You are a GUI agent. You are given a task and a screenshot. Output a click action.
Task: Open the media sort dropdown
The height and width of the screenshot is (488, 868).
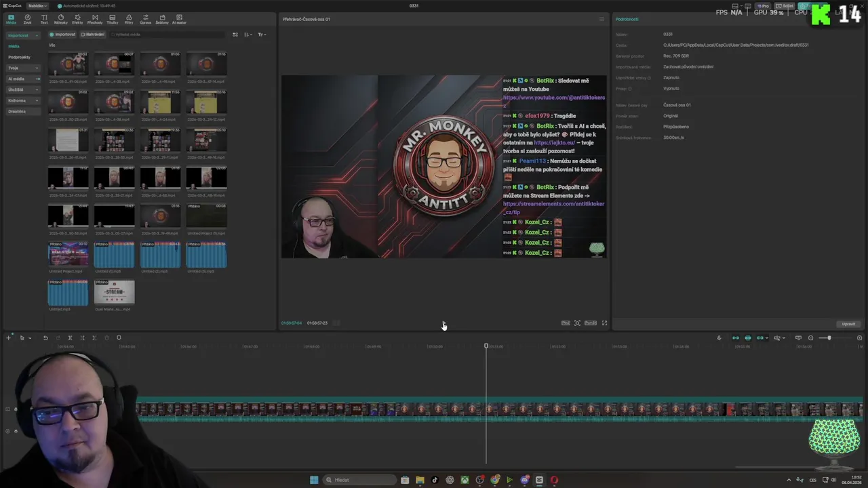[248, 35]
